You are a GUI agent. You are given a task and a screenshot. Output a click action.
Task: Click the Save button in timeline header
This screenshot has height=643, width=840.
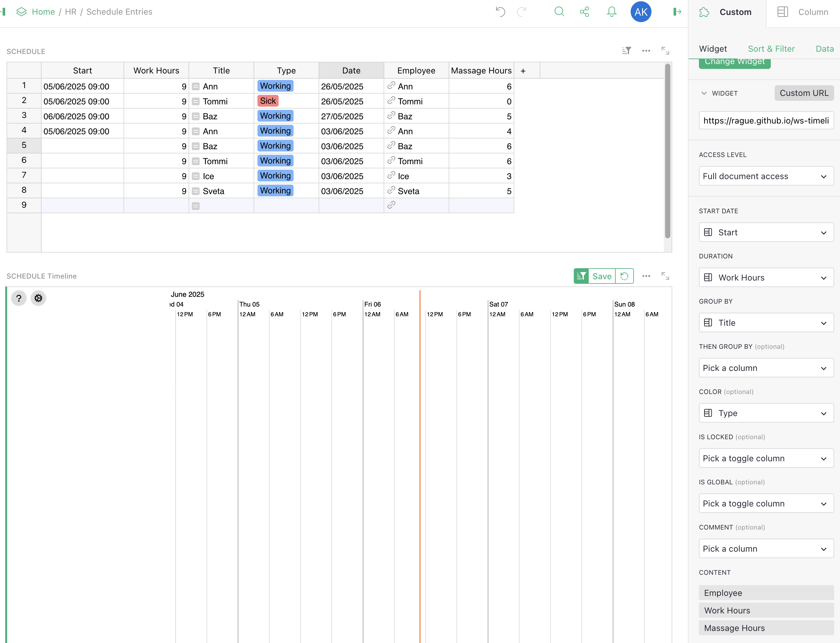pos(602,276)
